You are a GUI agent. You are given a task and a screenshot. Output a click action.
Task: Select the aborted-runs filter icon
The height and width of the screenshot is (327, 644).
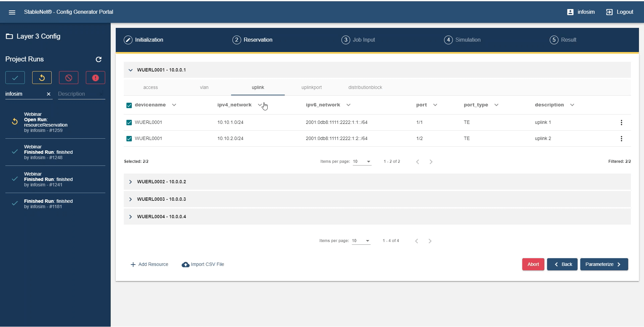pos(68,78)
